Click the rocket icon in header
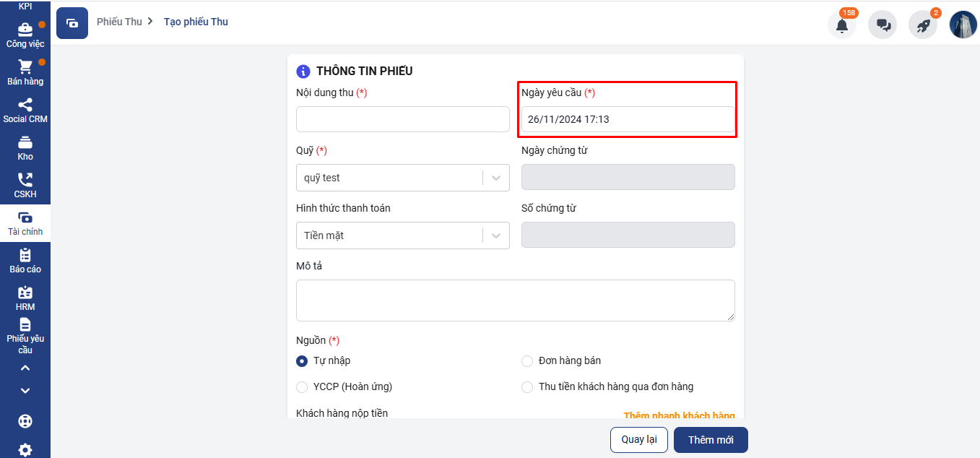The height and width of the screenshot is (458, 980). click(x=923, y=25)
